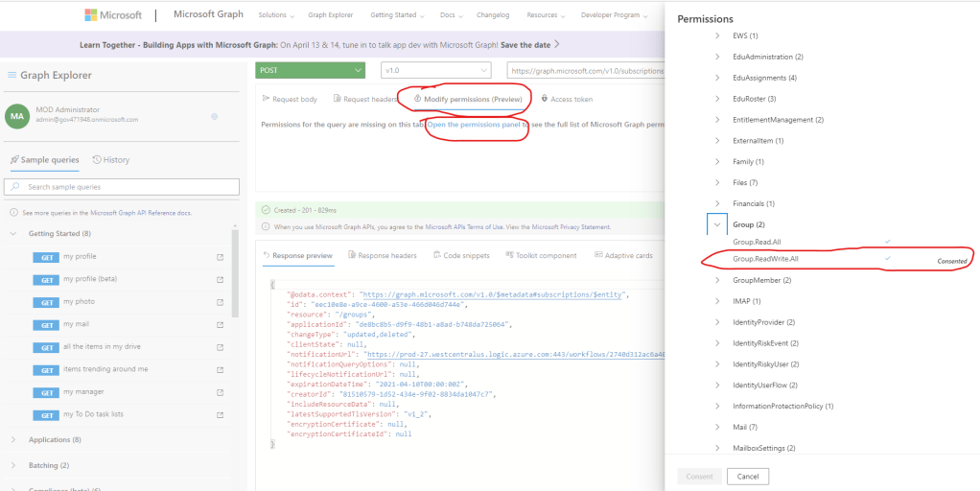Screen dimensions: 980x491
Task: Expand the Mail (7) permissions category
Action: [717, 426]
